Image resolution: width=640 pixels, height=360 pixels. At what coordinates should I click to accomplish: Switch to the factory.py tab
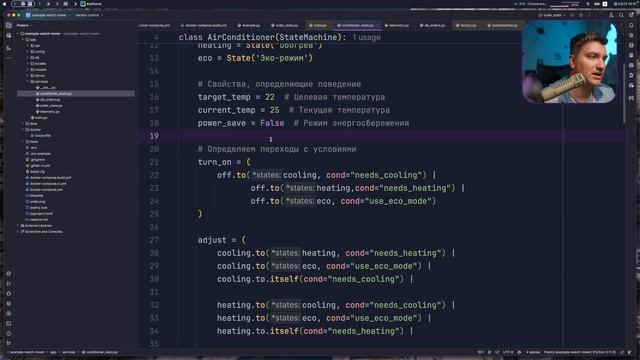coord(466,25)
